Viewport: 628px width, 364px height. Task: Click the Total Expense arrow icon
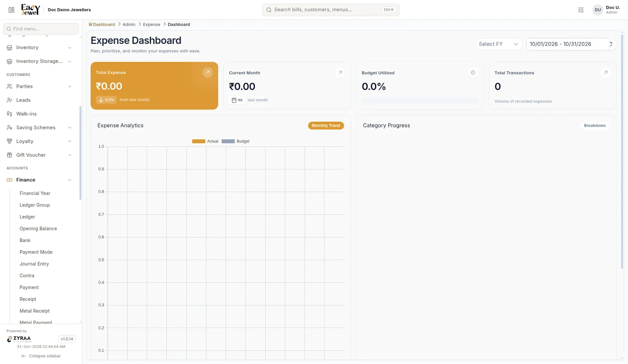tap(208, 72)
